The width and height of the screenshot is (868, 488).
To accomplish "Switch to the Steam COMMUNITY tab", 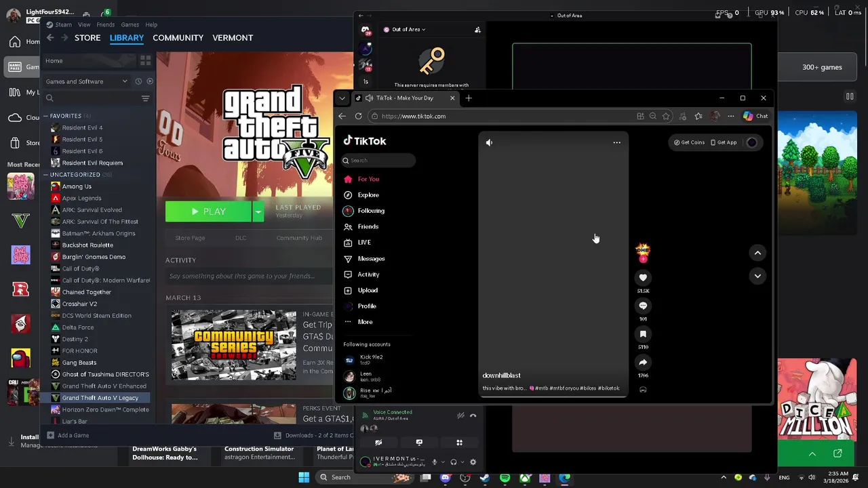I will [x=178, y=38].
